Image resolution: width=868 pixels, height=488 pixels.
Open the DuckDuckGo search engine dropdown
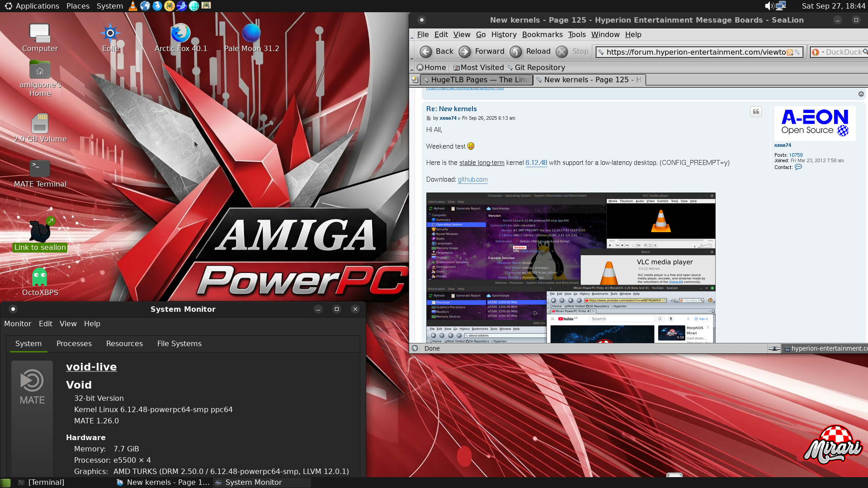coord(818,52)
